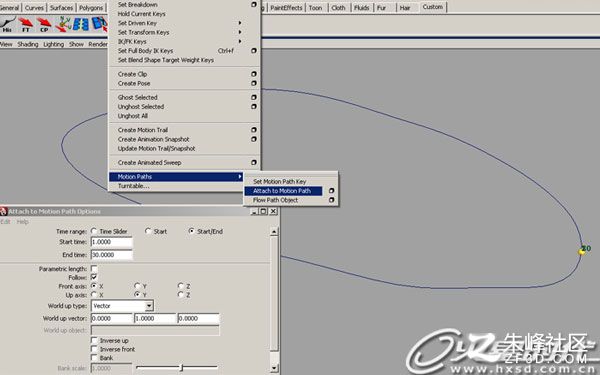
Task: Expand the IK/FK Keys submenu arrow
Action: pyautogui.click(x=240, y=41)
